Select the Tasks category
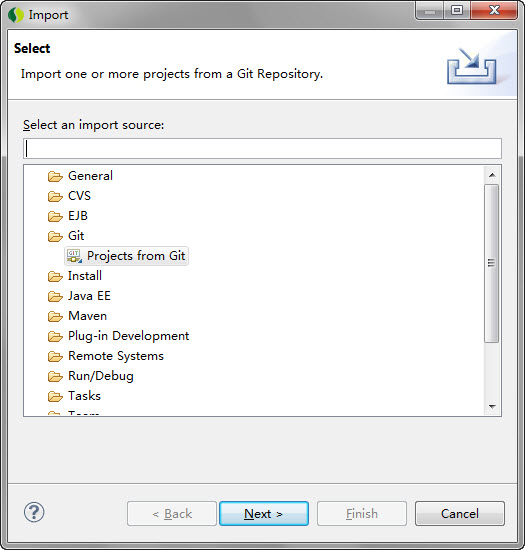Viewport: 525px width, 550px height. tap(84, 396)
